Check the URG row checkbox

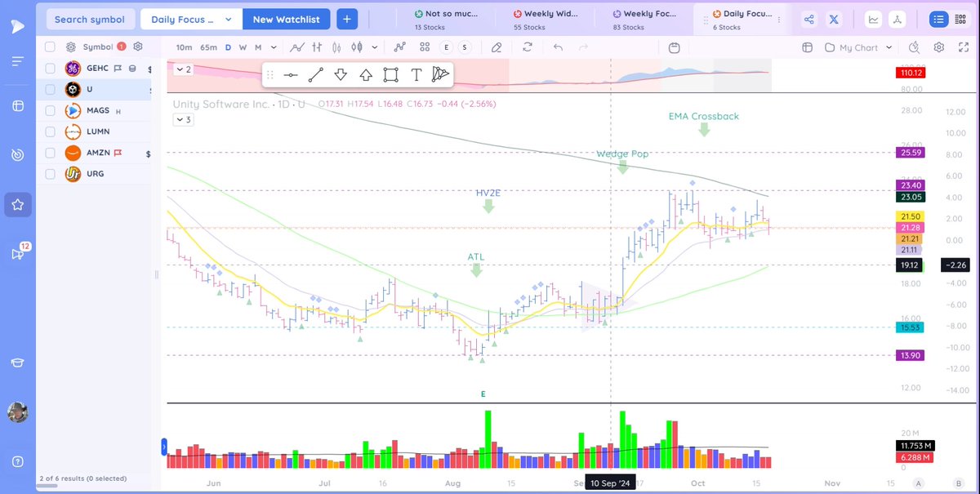(51, 174)
